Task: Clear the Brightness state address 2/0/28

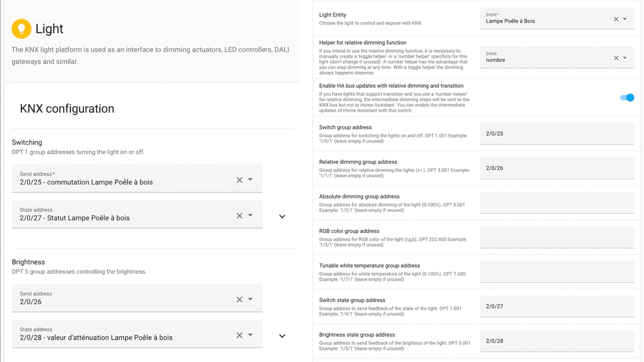Action: coord(239,335)
